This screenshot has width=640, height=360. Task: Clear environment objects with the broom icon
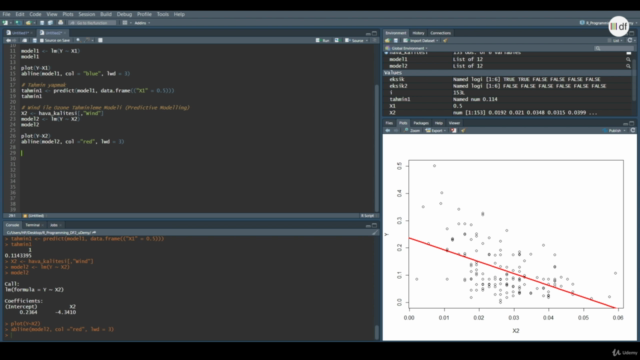coord(445,40)
